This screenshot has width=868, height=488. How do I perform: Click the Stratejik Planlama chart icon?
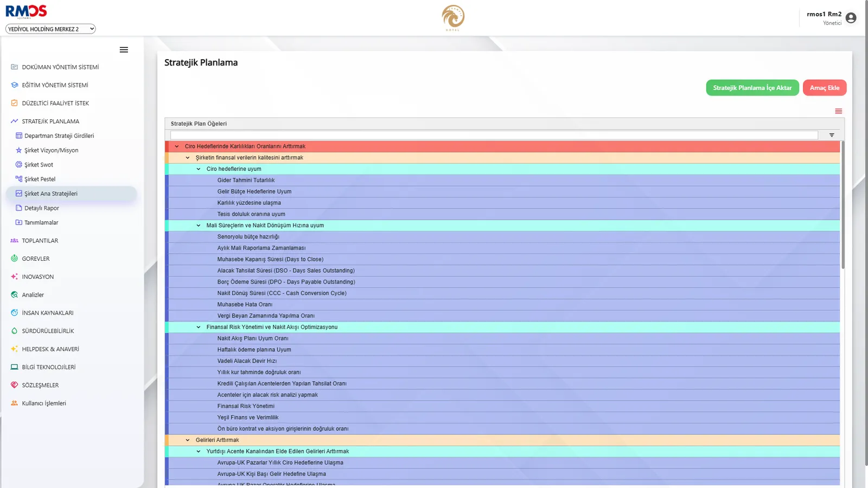tap(15, 121)
